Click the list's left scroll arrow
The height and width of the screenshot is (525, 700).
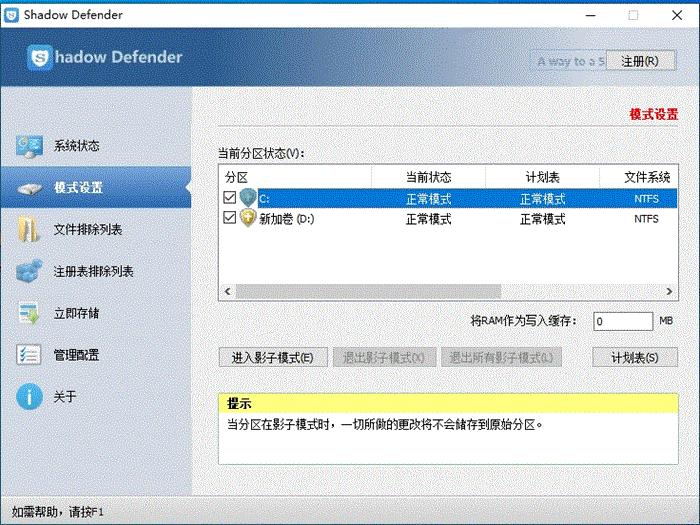[x=228, y=292]
